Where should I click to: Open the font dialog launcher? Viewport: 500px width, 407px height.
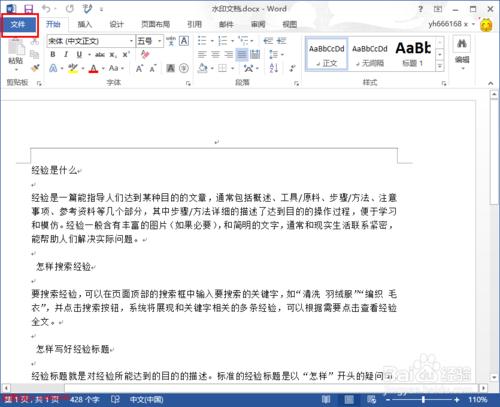tap(188, 83)
